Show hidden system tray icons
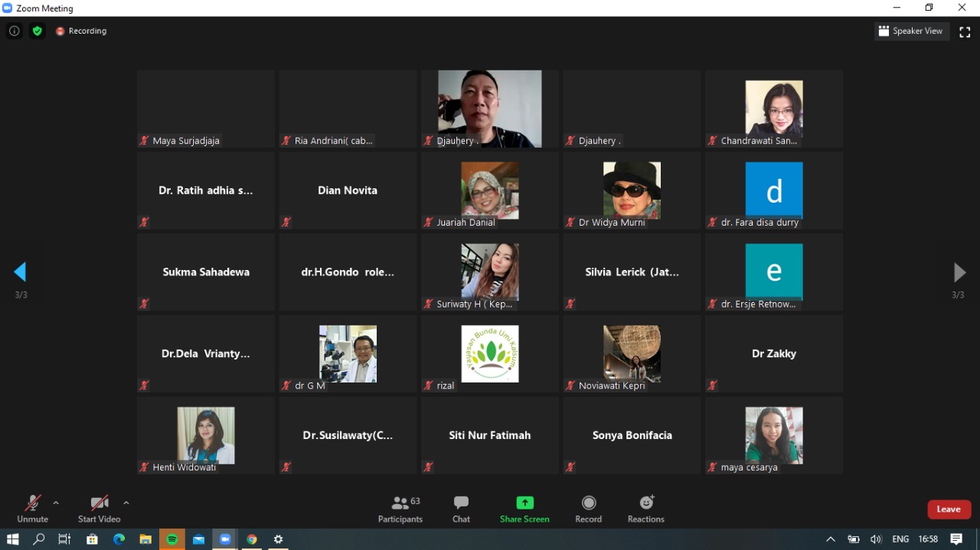 [x=830, y=539]
